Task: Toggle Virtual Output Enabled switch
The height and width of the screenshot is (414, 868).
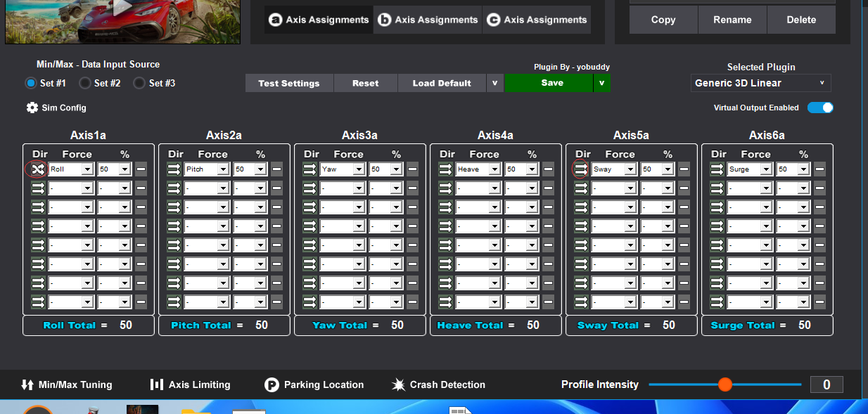Action: pyautogui.click(x=820, y=108)
